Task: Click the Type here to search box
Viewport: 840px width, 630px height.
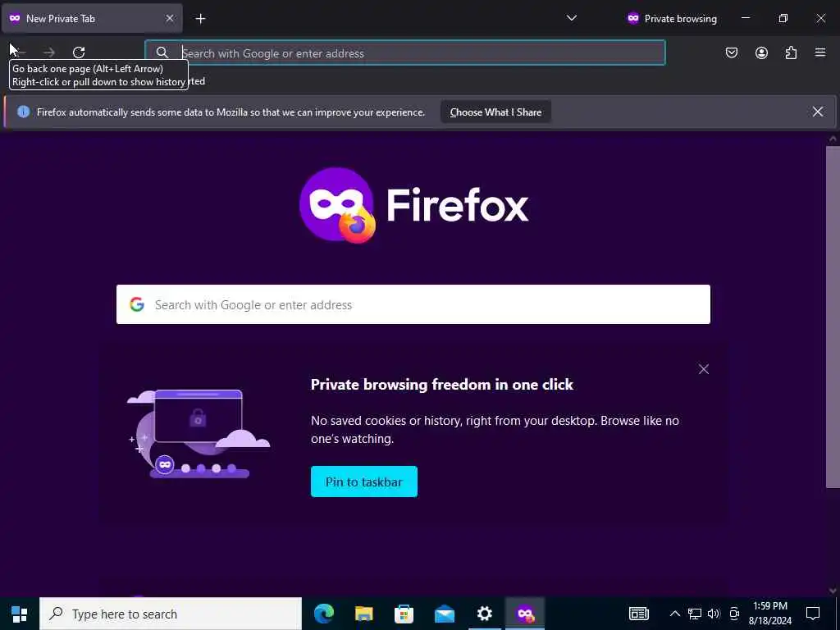Action: point(171,614)
